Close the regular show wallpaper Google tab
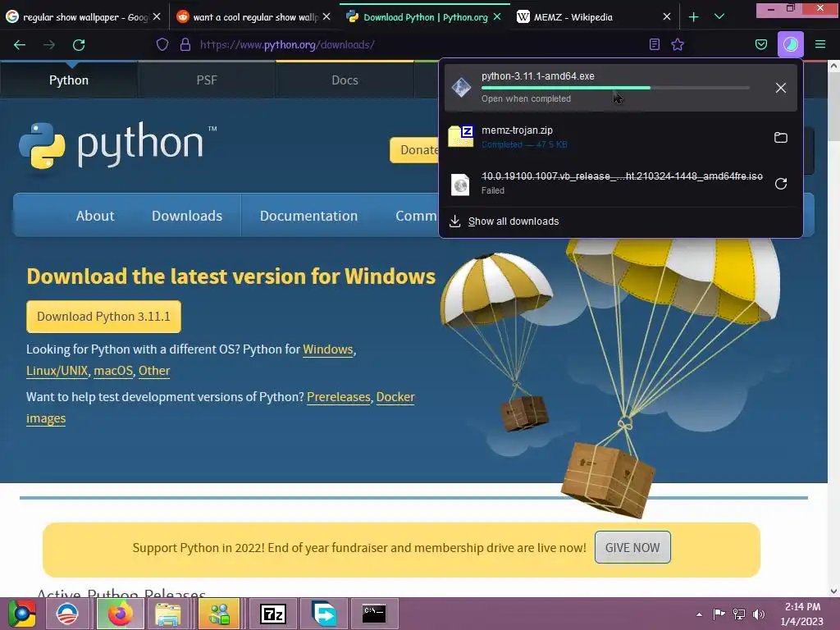 [157, 17]
